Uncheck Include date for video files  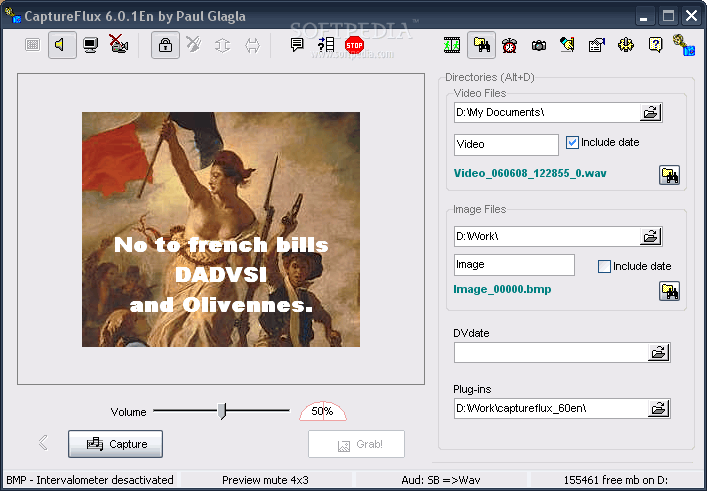(x=572, y=142)
